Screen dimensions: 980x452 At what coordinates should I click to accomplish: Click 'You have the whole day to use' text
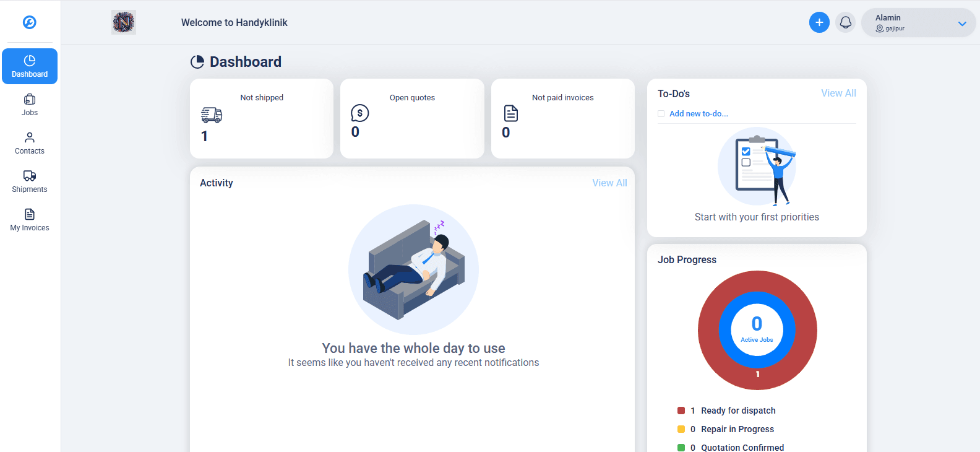point(413,348)
